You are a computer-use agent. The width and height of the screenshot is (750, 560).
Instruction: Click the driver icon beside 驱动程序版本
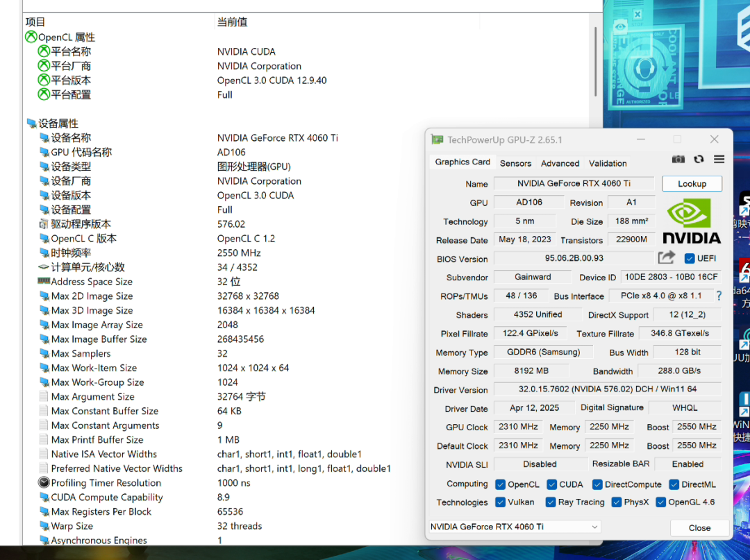[44, 224]
